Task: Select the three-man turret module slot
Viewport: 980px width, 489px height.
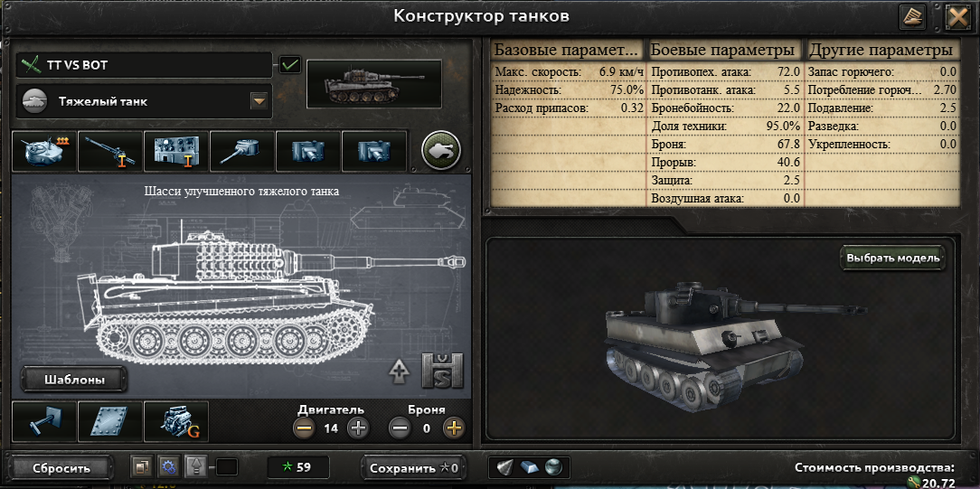Action: 45,151
